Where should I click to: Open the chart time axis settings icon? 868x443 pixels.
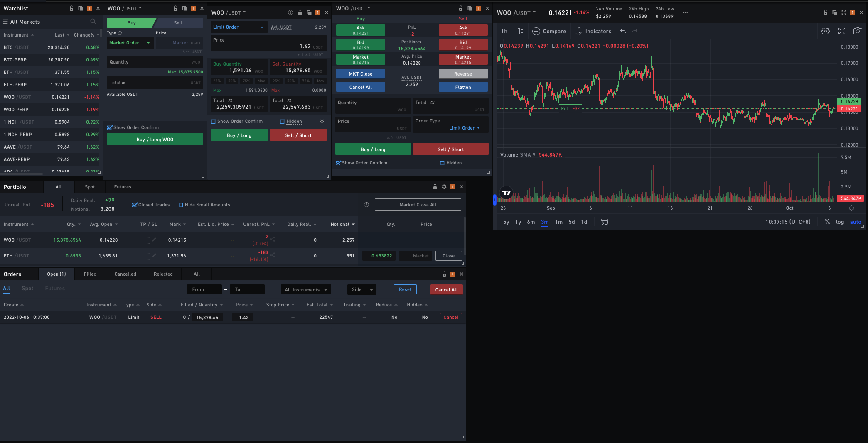(x=851, y=208)
